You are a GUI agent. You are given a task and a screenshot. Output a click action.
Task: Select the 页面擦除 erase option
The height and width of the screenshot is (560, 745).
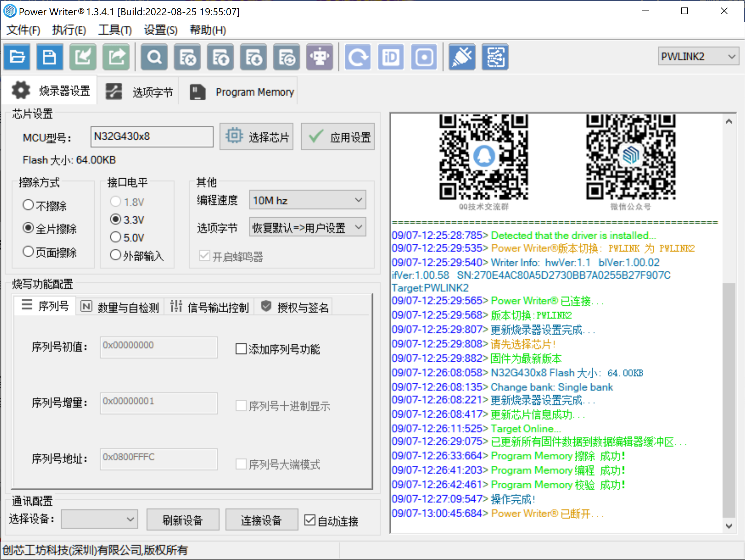pyautogui.click(x=50, y=252)
